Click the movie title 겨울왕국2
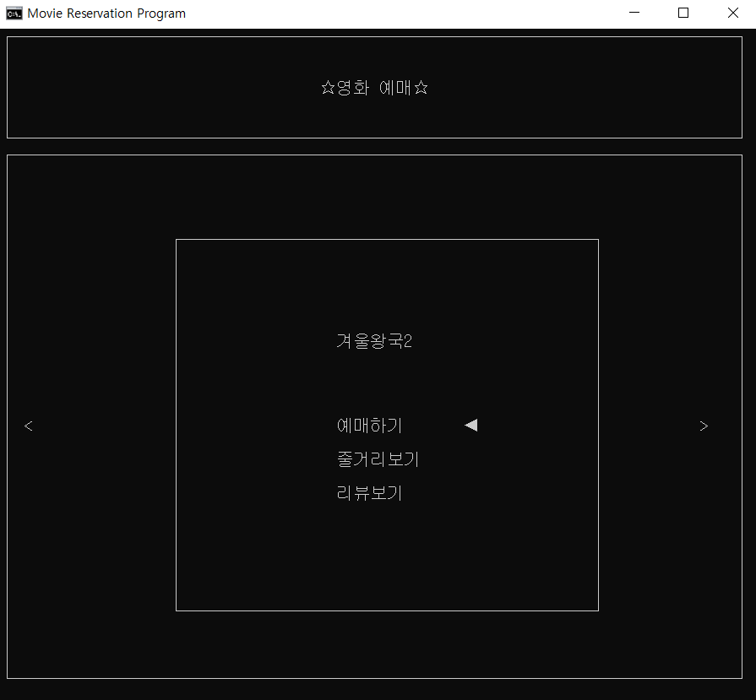The image size is (756, 700). 374,340
